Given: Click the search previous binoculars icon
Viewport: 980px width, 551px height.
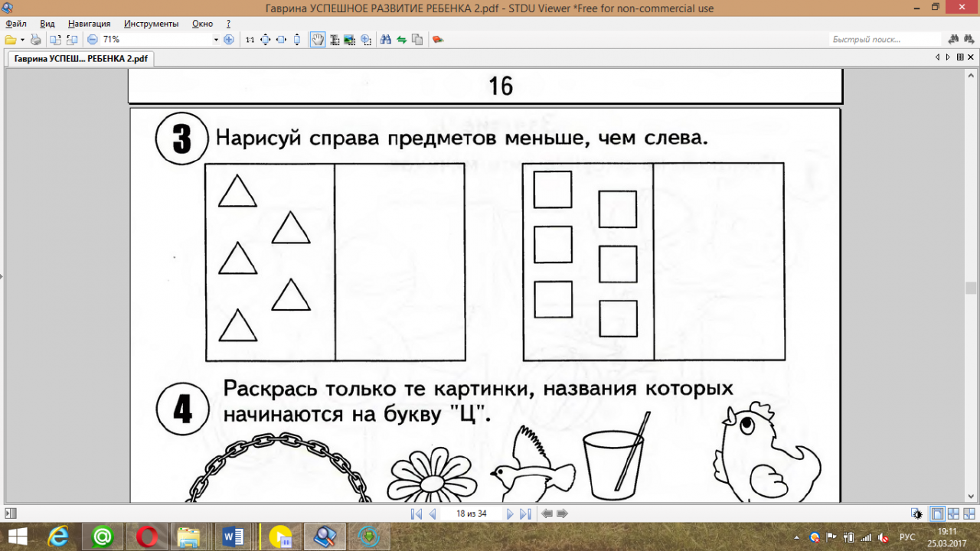Looking at the screenshot, I should coord(954,40).
